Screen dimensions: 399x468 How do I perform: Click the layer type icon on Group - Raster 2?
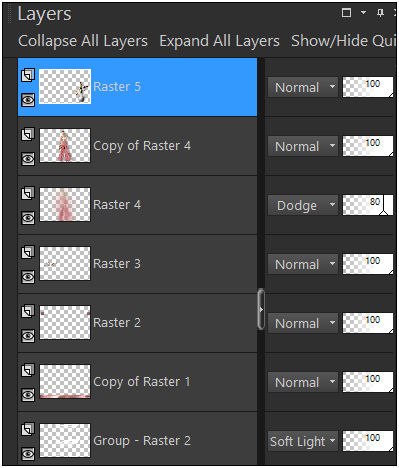click(x=28, y=429)
